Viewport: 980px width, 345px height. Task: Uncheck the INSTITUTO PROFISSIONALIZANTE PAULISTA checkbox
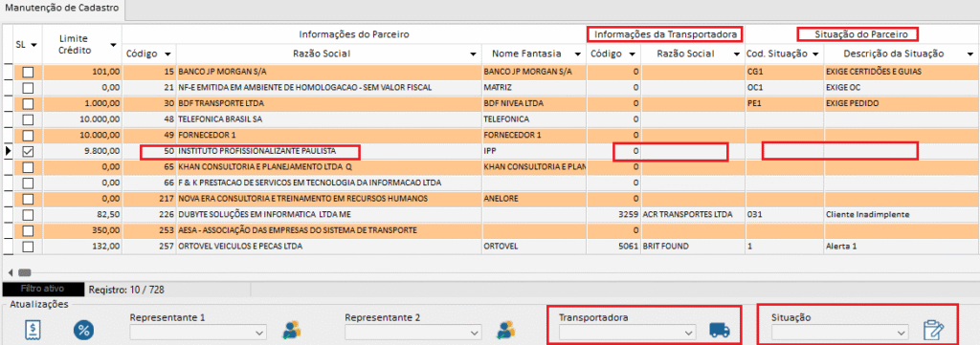pos(29,151)
